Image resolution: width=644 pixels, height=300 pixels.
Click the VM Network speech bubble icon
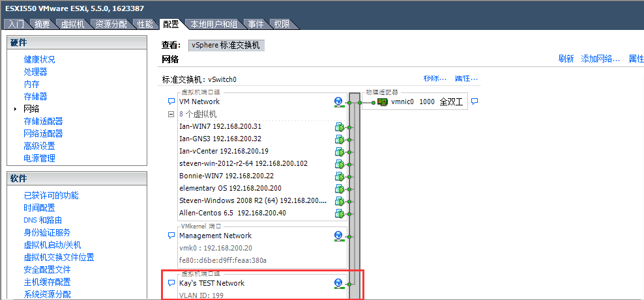pyautogui.click(x=171, y=102)
